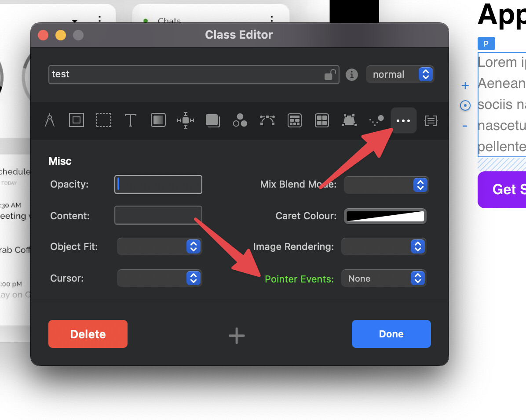Open the gradient background icon
The height and width of the screenshot is (420, 526).
(158, 120)
